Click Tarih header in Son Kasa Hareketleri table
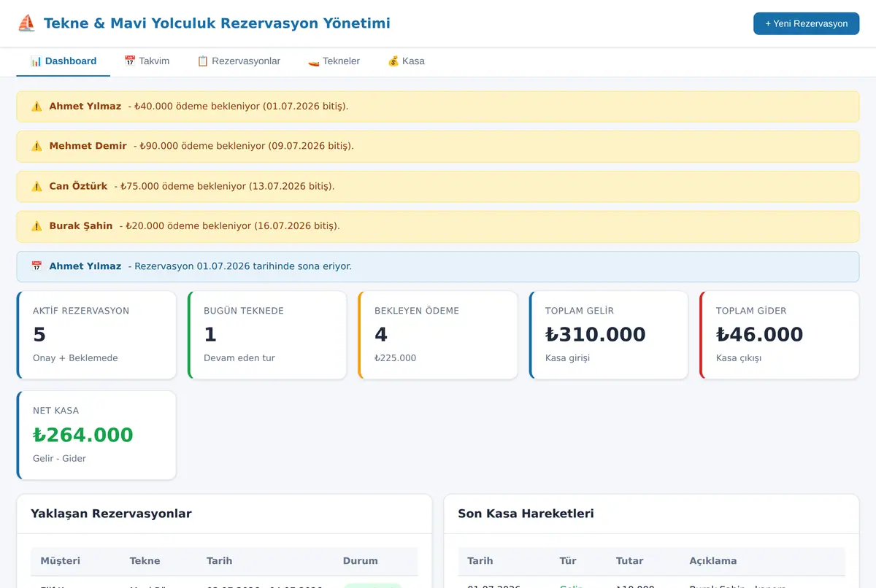876x588 pixels. [x=480, y=561]
